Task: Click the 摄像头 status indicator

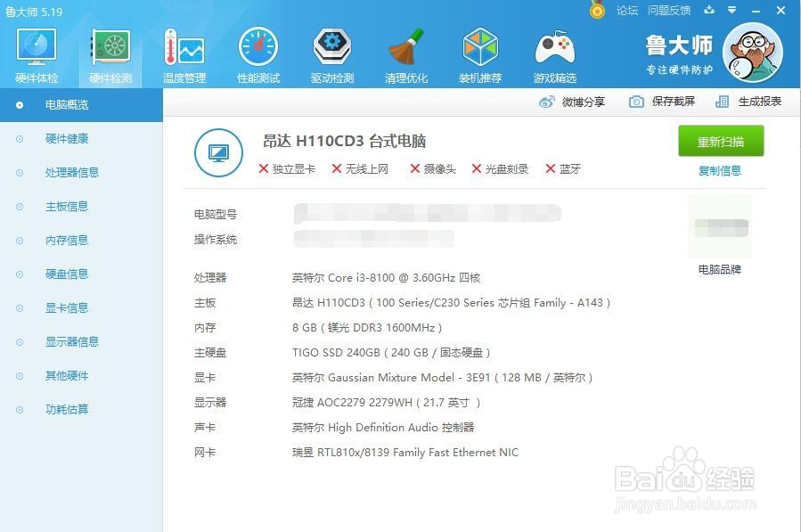Action: click(433, 168)
